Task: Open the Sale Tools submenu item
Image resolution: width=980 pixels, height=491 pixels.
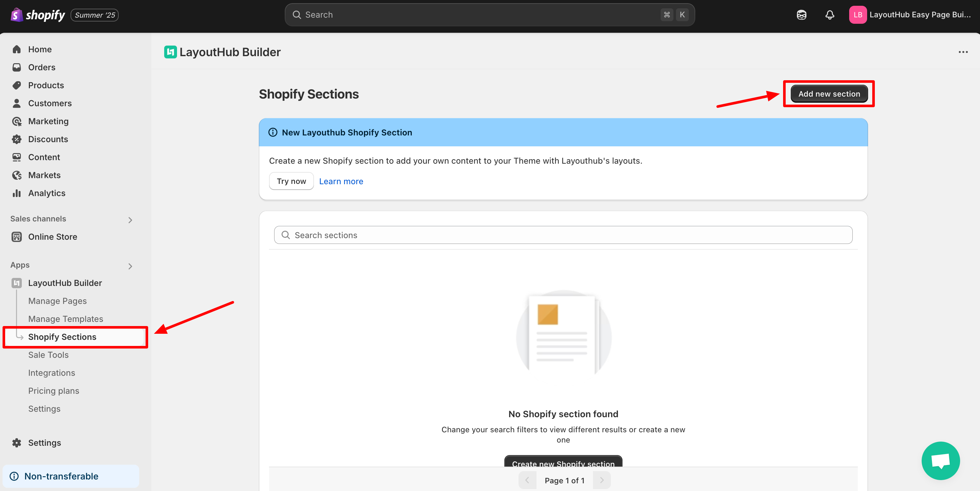Action: click(48, 355)
